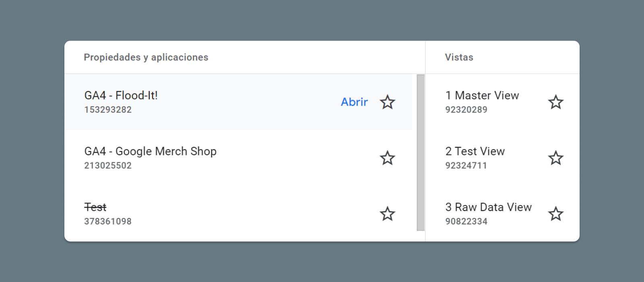644x282 pixels.
Task: Select the GA4 - Google Merch Shop property name
Action: 150,151
